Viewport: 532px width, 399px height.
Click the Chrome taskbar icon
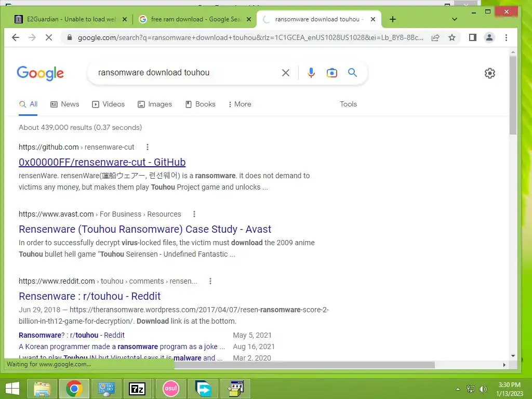coord(74,389)
